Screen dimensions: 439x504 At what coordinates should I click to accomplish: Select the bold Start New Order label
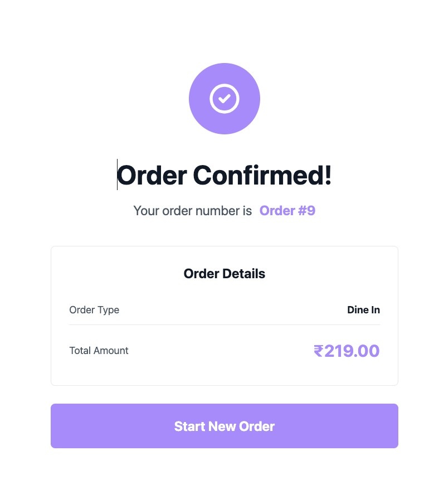click(x=225, y=426)
